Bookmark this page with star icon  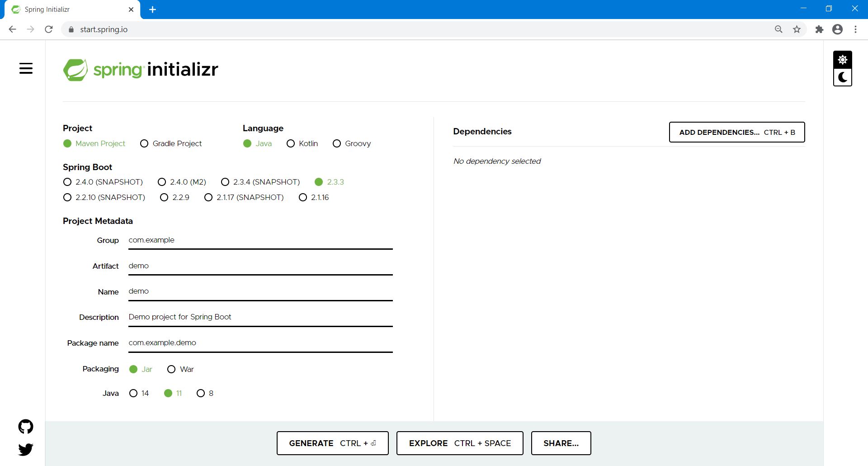797,29
